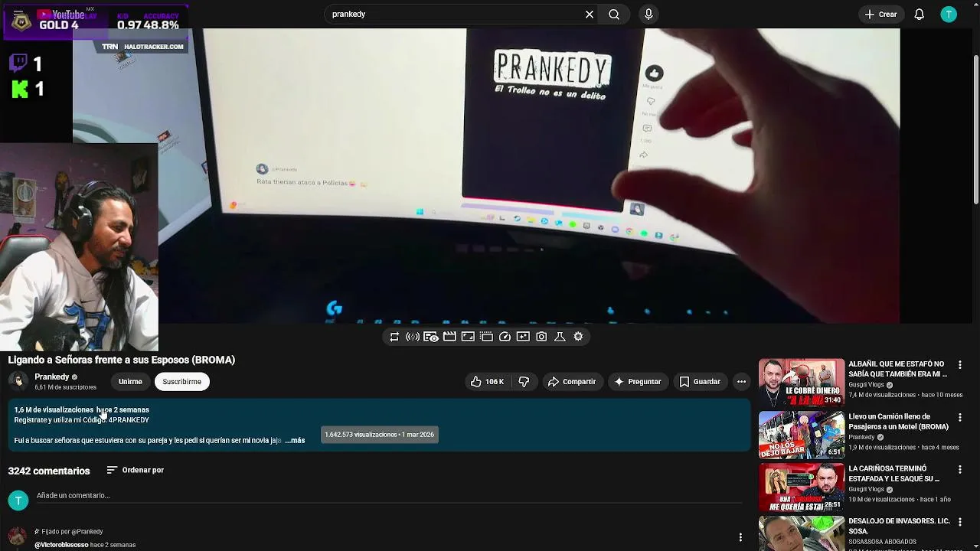980x551 pixels.
Task: Expand the description with ...más
Action: pos(295,440)
